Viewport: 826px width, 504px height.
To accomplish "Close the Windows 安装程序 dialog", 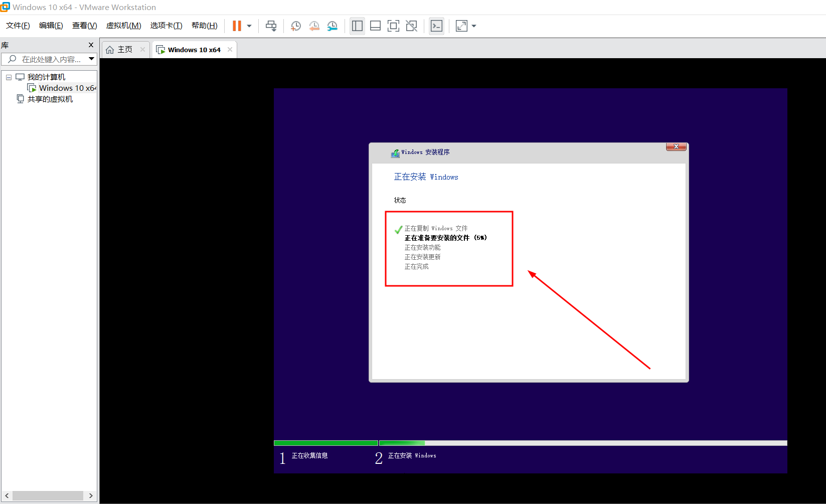I will (x=676, y=146).
